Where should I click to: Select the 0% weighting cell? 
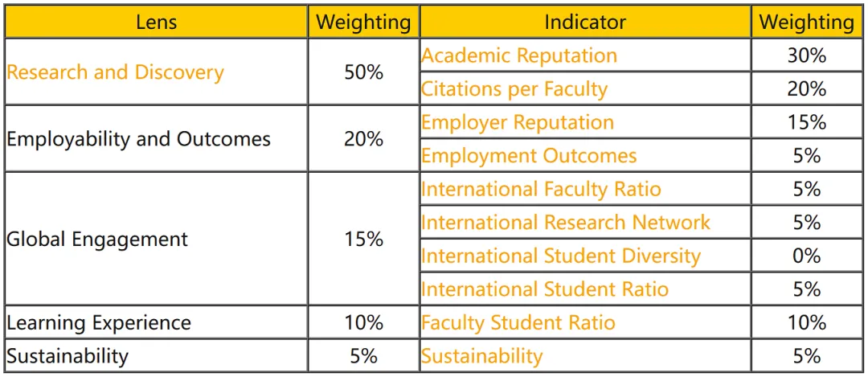pyautogui.click(x=807, y=256)
